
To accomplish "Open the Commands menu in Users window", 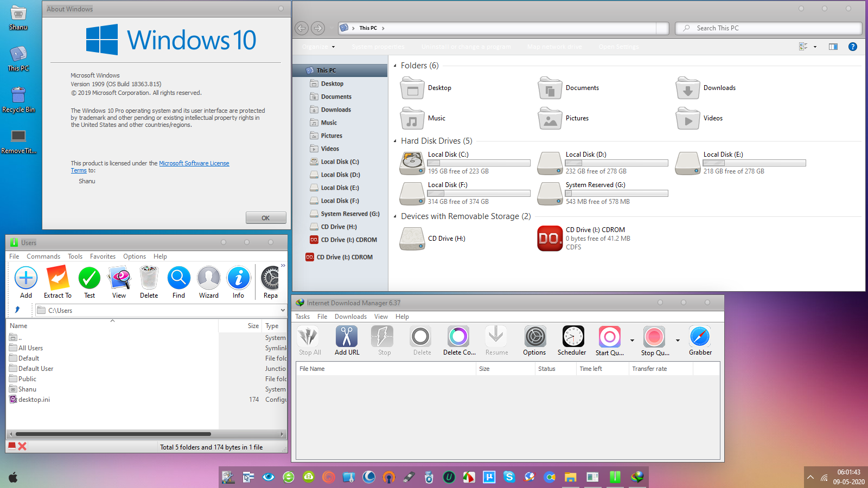I will (x=43, y=256).
